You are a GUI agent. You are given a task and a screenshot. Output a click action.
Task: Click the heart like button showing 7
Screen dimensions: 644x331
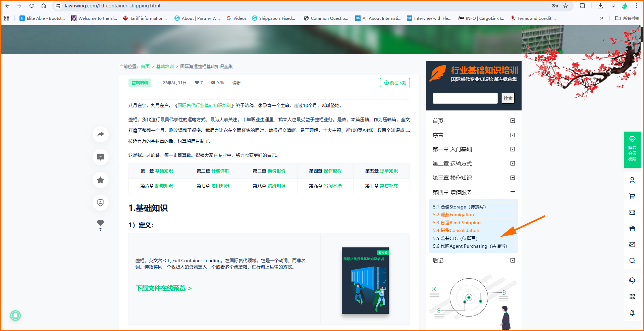(100, 222)
